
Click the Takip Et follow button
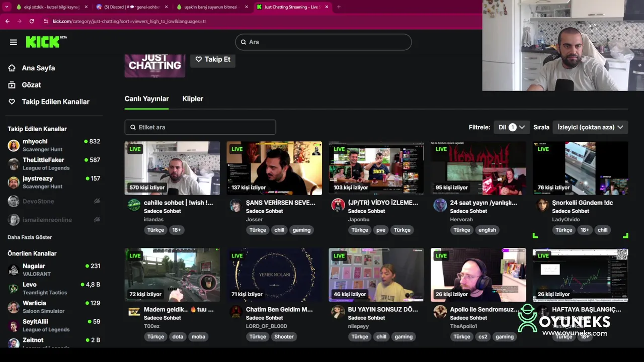click(x=213, y=59)
